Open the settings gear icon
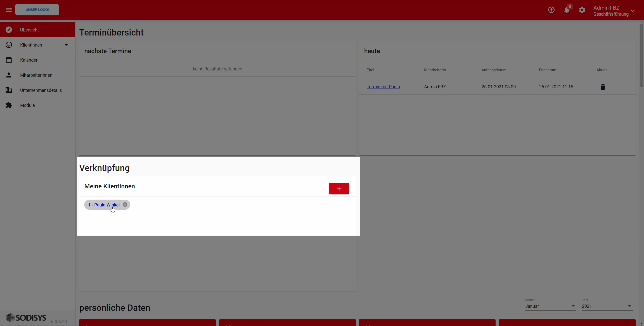 582,10
